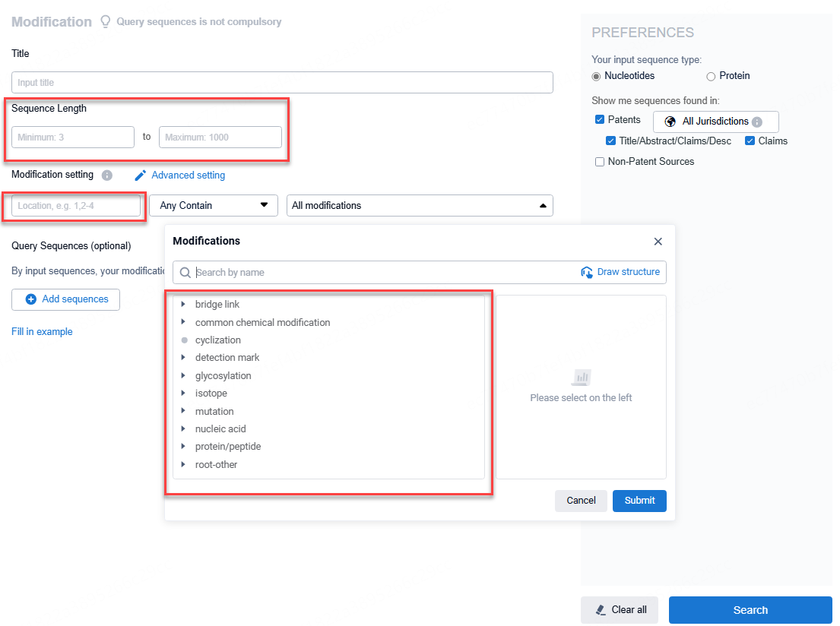Uncheck the Patents checkbox
This screenshot has width=840, height=626.
click(600, 120)
